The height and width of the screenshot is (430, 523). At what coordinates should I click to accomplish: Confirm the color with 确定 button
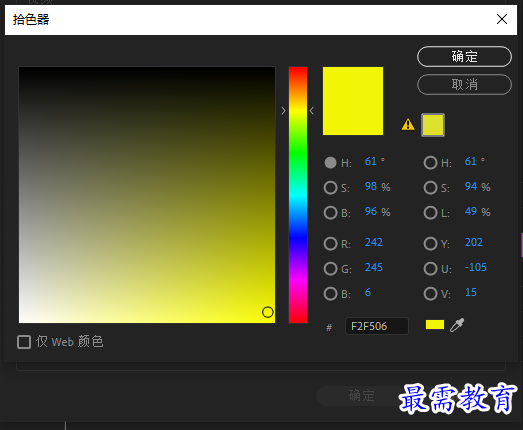464,56
